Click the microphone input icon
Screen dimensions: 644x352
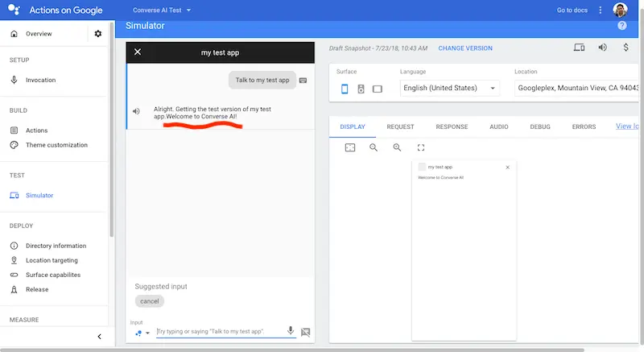pyautogui.click(x=291, y=330)
